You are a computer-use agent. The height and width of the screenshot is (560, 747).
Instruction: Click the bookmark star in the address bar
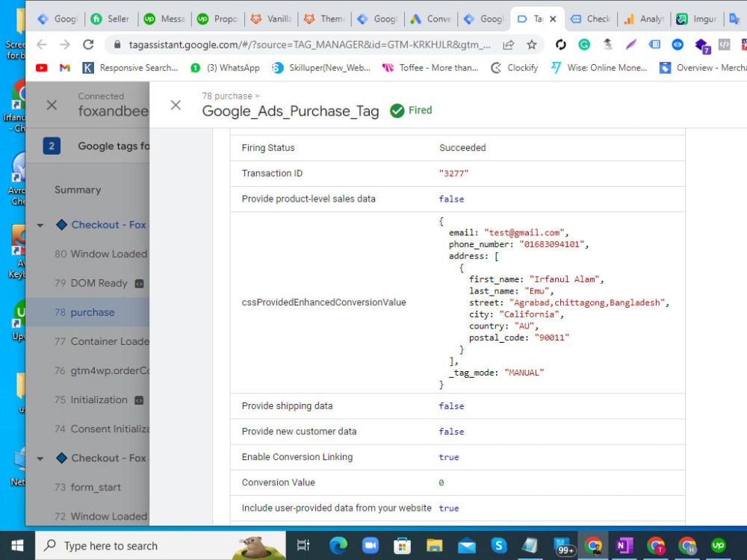[x=532, y=45]
